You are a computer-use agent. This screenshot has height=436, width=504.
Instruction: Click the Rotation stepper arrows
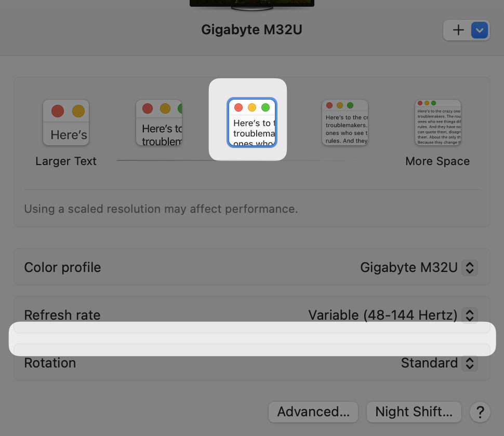click(470, 363)
